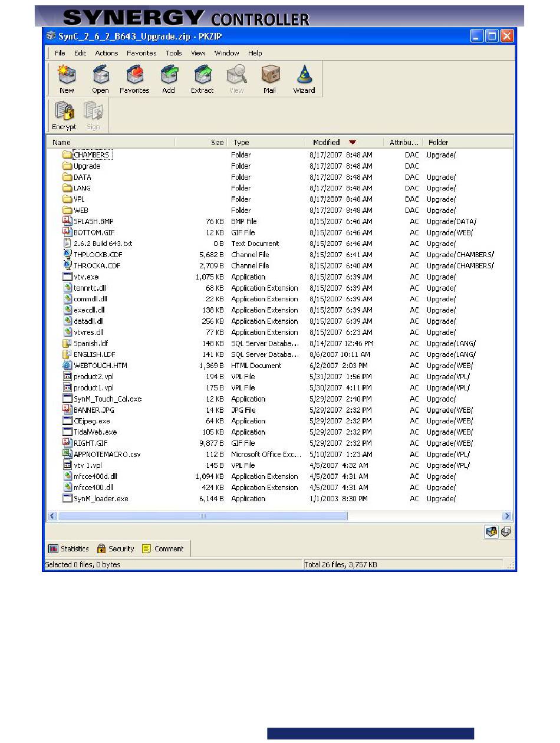
Task: Sort by the Size column header
Action: coord(201,142)
